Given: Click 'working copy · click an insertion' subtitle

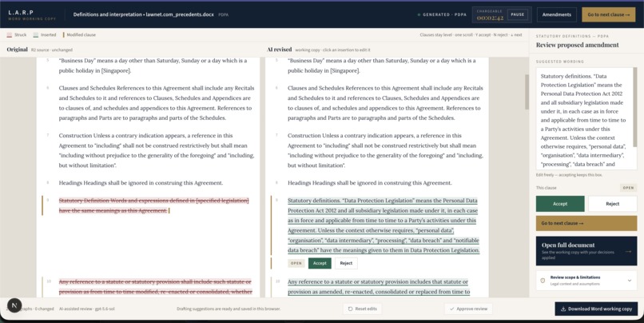Looking at the screenshot, I should 332,50.
